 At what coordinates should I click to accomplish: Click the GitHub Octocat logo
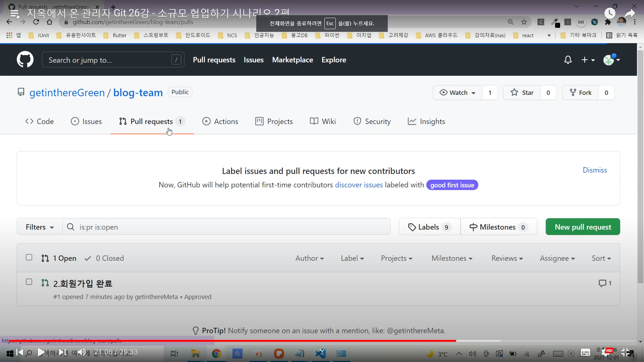click(x=25, y=60)
